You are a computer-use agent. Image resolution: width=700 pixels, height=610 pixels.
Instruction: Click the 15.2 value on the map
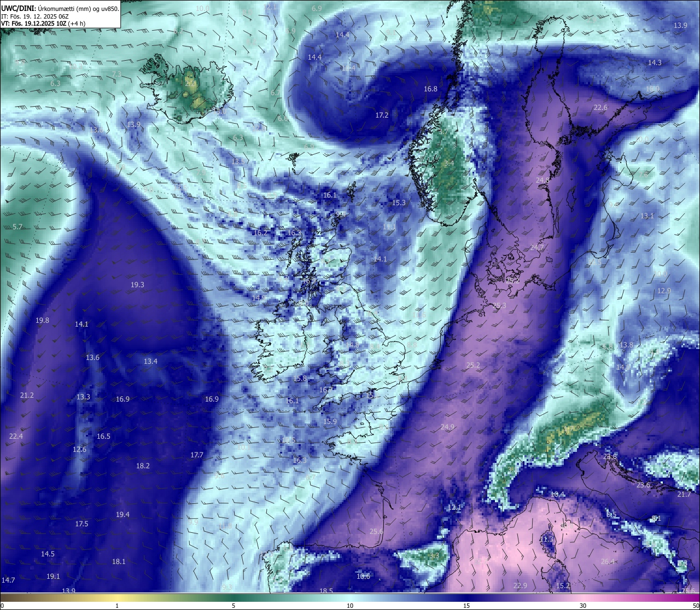pyautogui.click(x=563, y=585)
